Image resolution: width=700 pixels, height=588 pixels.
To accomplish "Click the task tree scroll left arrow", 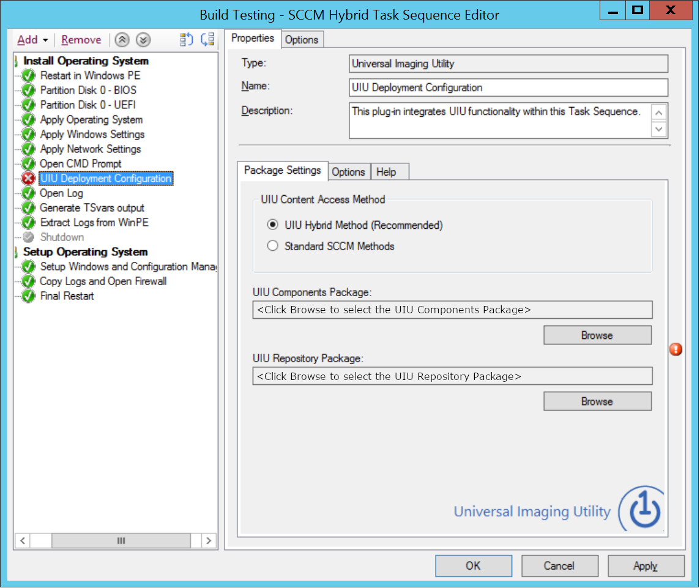I will point(22,541).
